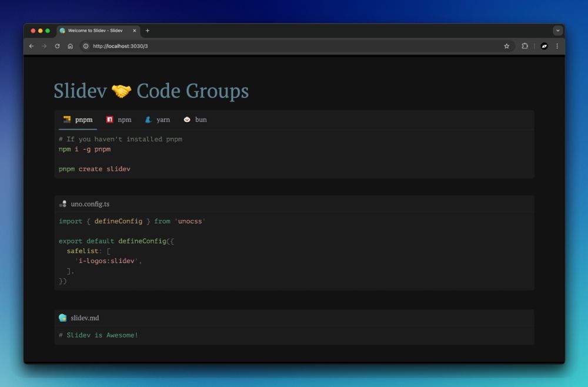Switch to the pnpm code tab
The image size is (588, 387).
(78, 120)
